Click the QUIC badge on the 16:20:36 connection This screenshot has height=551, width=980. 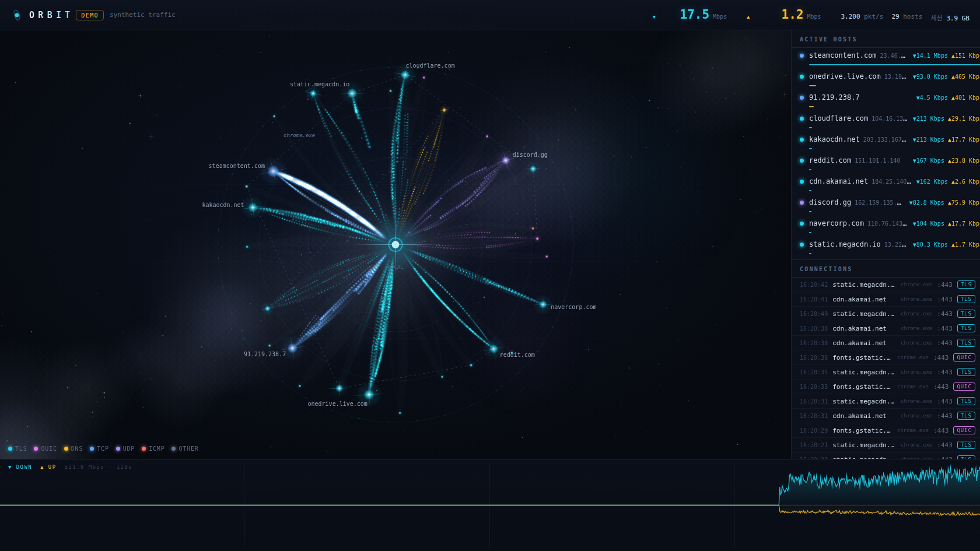click(964, 357)
